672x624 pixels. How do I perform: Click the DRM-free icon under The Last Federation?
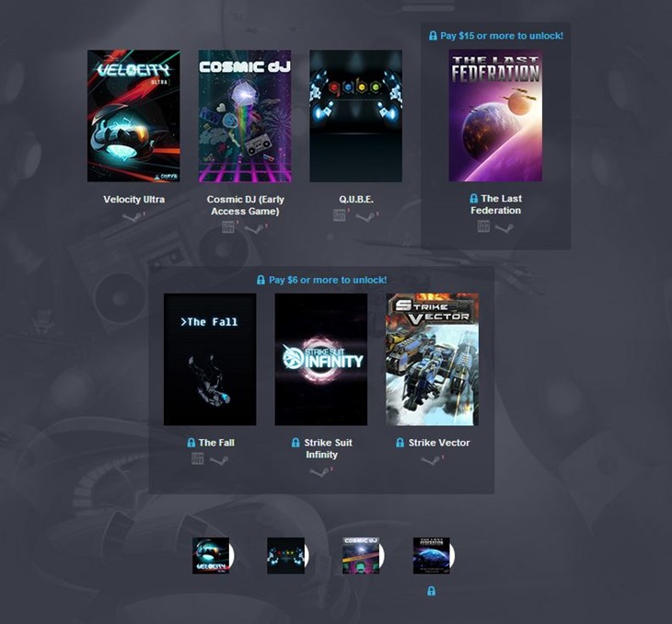(x=483, y=226)
